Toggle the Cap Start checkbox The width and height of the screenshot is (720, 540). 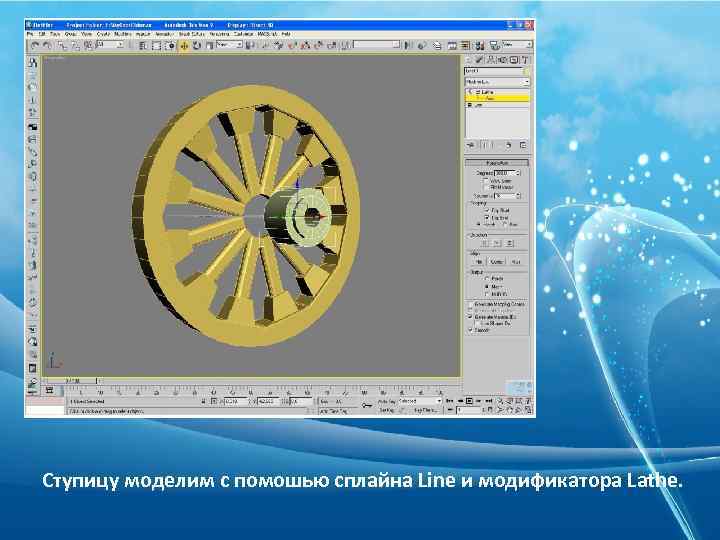pos(487,210)
